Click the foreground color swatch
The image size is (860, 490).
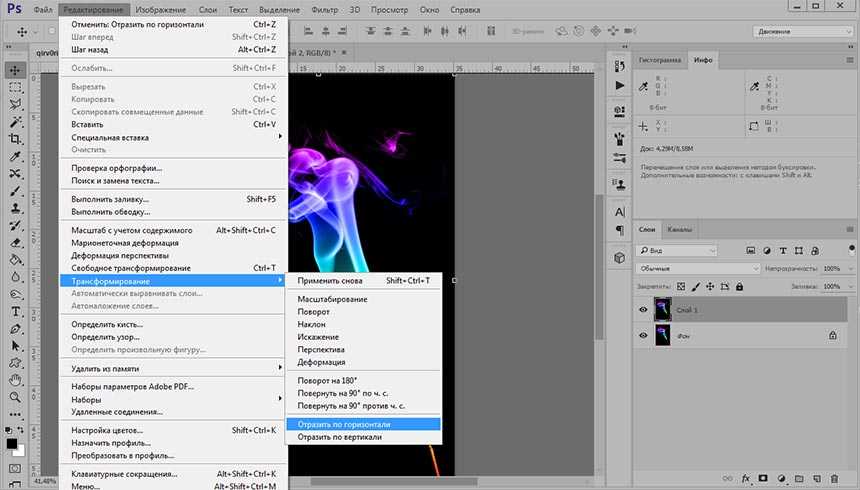click(11, 443)
